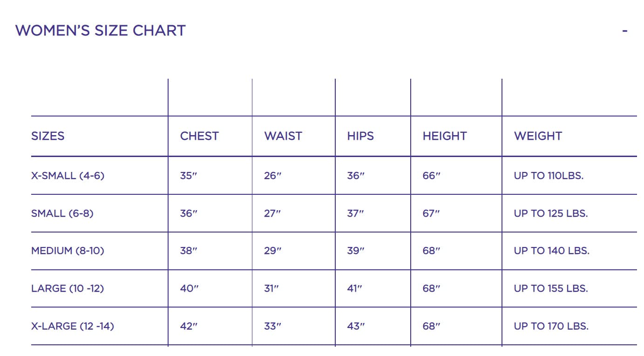Click the 41″ hips measurement for Large

coord(355,288)
